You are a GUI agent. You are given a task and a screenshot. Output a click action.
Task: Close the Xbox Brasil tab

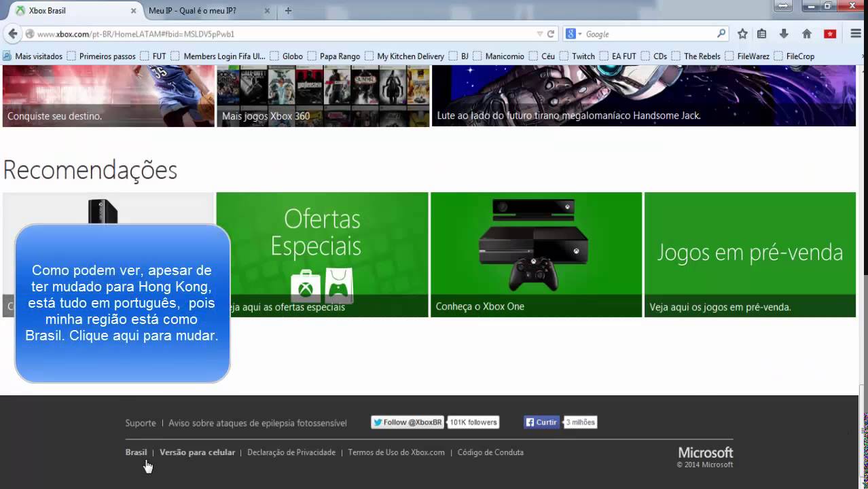(x=133, y=11)
